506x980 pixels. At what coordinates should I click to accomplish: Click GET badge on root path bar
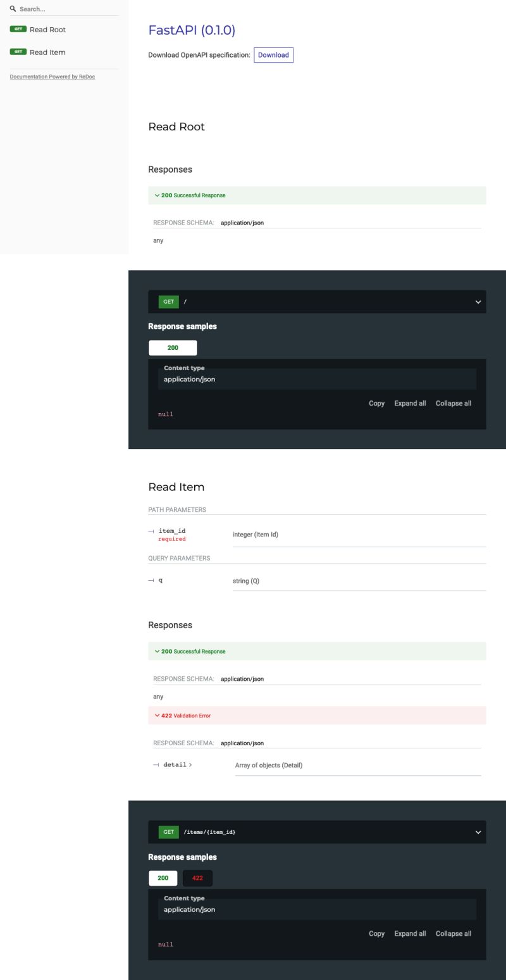(x=169, y=302)
